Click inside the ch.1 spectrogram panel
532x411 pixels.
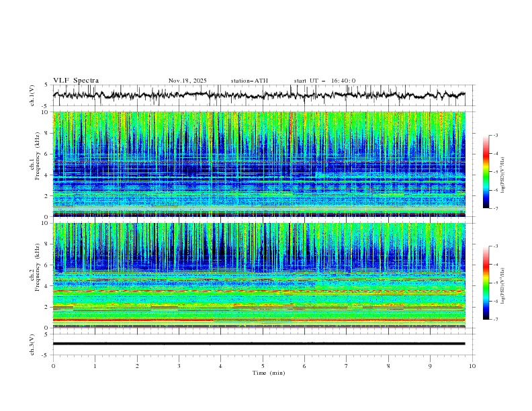click(x=259, y=164)
